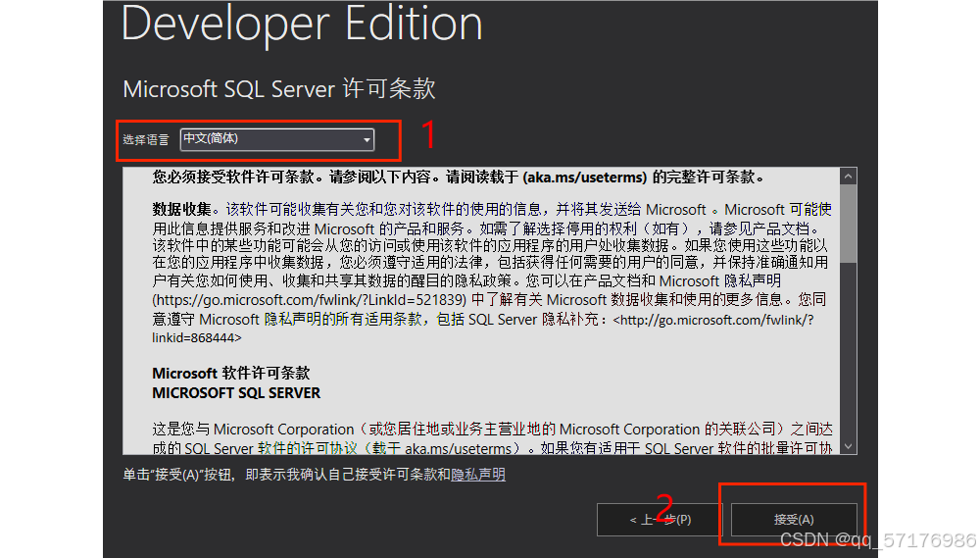Click the "Microsoft SQL Server 许可条款" heading
Screen dimensions: 980x558
tap(278, 89)
